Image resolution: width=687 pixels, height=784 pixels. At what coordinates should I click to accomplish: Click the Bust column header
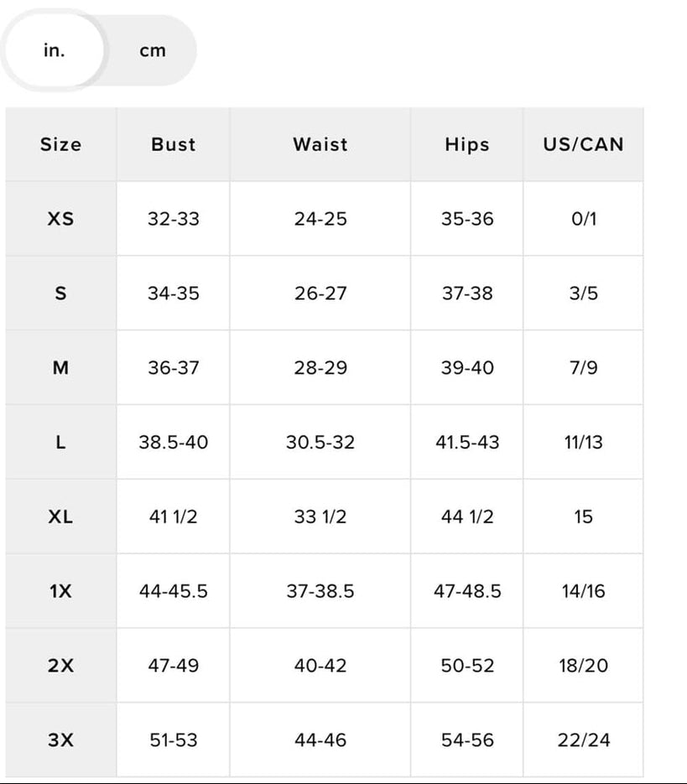click(x=173, y=144)
